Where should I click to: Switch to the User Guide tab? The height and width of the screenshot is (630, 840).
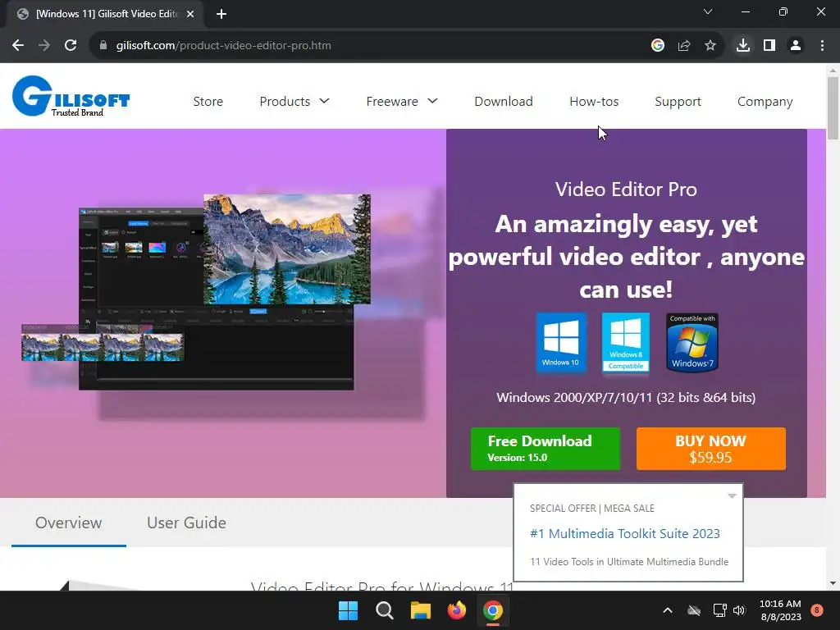pyautogui.click(x=186, y=523)
